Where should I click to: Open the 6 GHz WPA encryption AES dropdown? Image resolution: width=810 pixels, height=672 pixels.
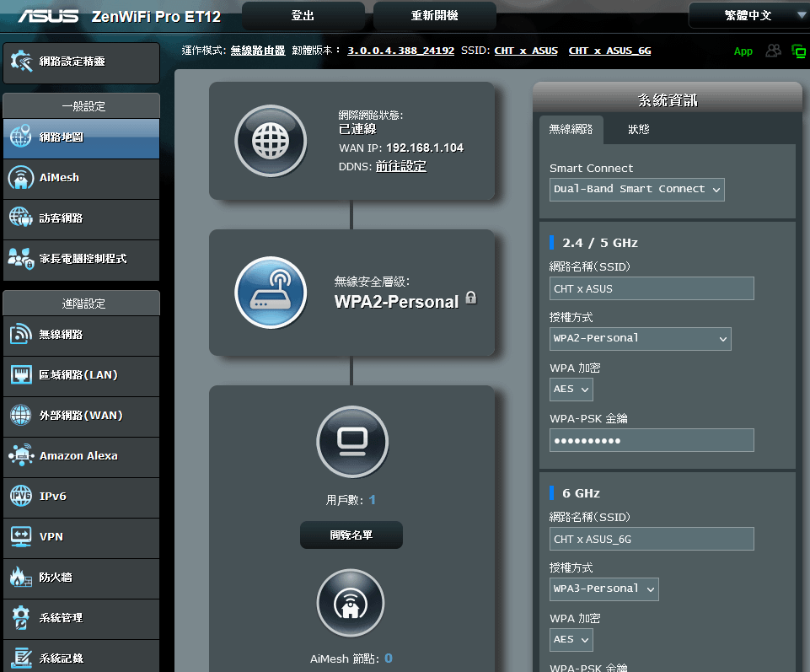[571, 639]
